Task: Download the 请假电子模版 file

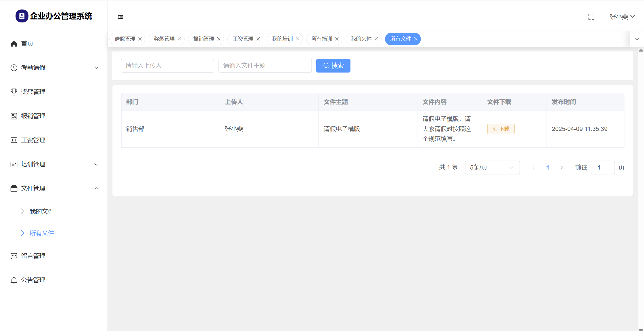Action: [x=501, y=129]
